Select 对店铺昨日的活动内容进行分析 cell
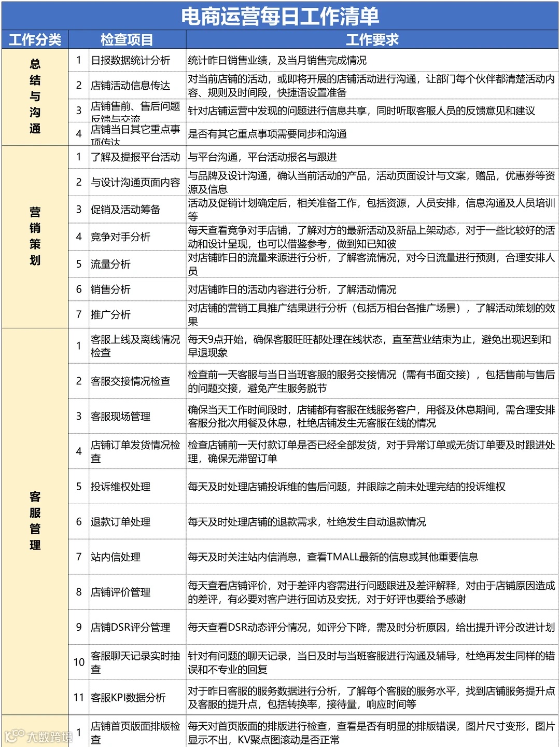The image size is (560, 747). 372,289
